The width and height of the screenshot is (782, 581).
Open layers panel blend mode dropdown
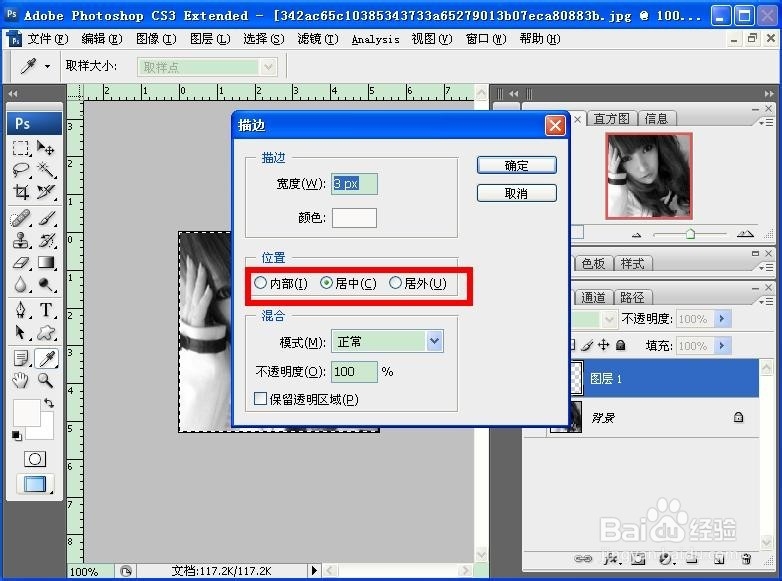609,318
